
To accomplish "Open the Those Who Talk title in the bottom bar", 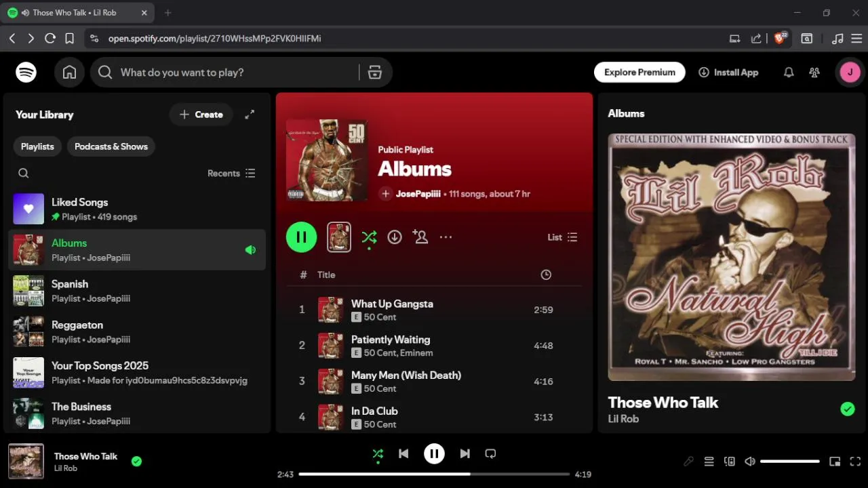I will tap(85, 456).
